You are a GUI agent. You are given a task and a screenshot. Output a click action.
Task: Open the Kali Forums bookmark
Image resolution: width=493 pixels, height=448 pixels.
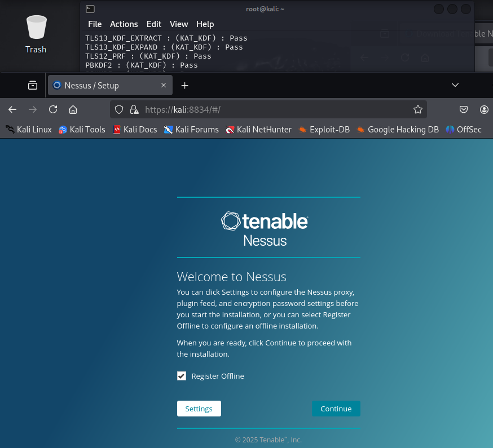[191, 130]
